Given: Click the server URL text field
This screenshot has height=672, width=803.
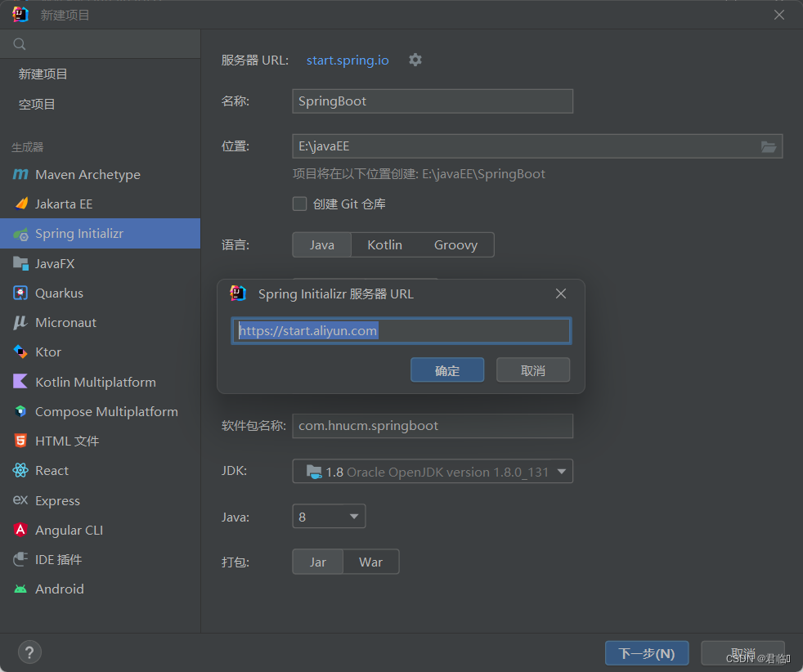Looking at the screenshot, I should pyautogui.click(x=401, y=330).
